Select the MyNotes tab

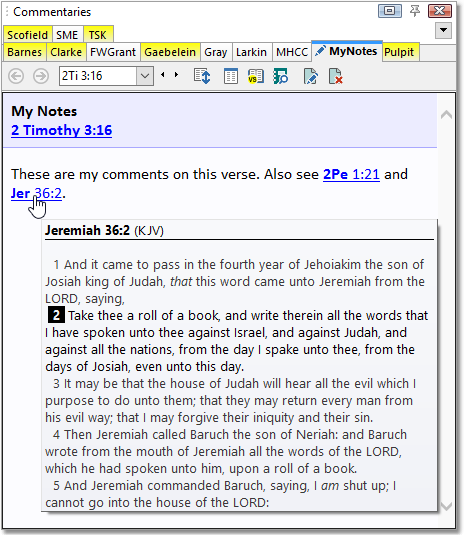pos(347,51)
